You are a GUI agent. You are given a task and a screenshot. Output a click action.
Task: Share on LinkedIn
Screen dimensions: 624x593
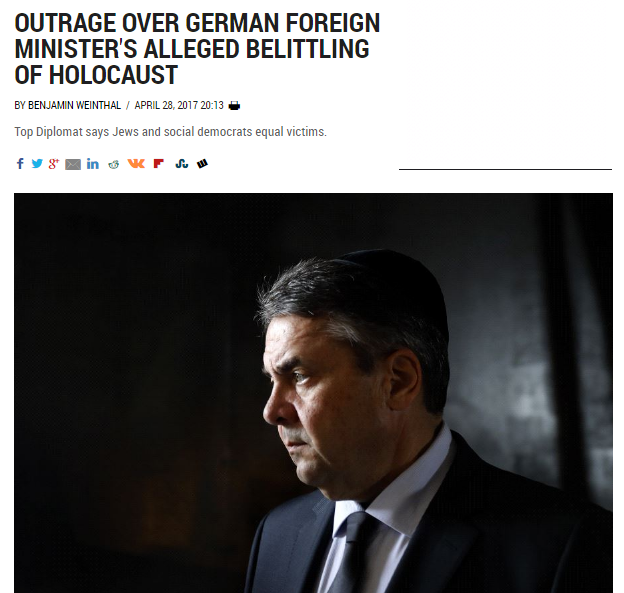[93, 164]
